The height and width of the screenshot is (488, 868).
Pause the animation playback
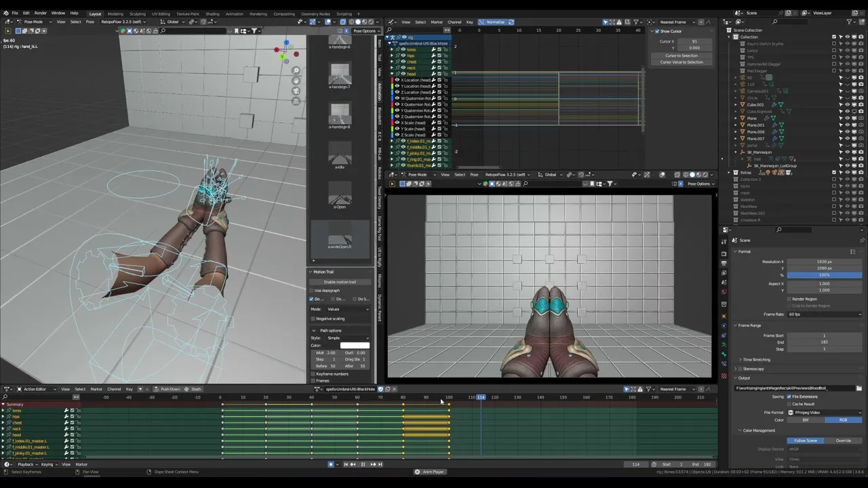363,464
